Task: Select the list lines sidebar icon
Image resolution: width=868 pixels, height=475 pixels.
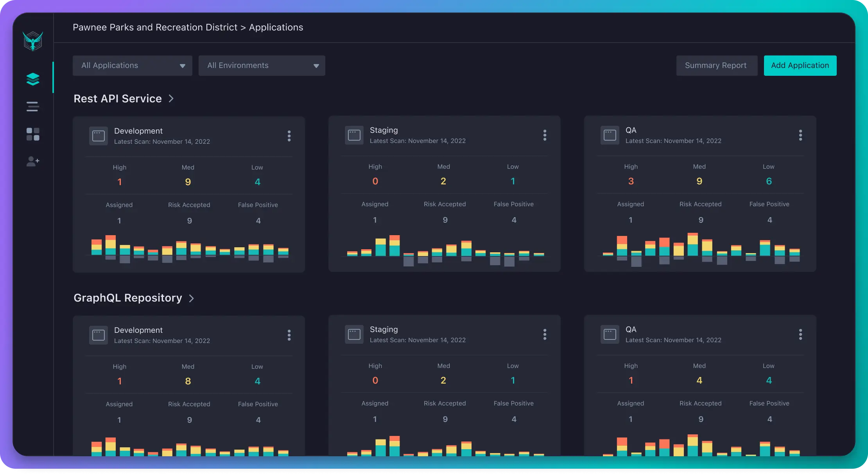Action: (33, 106)
